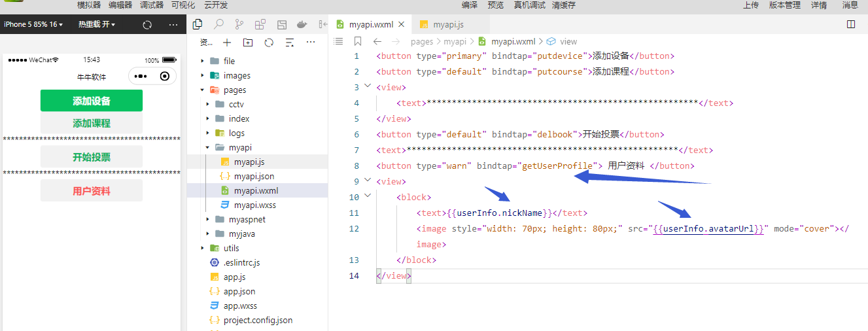
Task: Open the mini program capsule menu dots
Action: pos(139,76)
